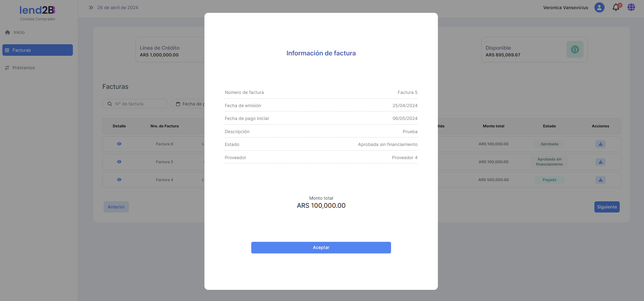
Task: Click the lend2B logo
Action: [37, 10]
